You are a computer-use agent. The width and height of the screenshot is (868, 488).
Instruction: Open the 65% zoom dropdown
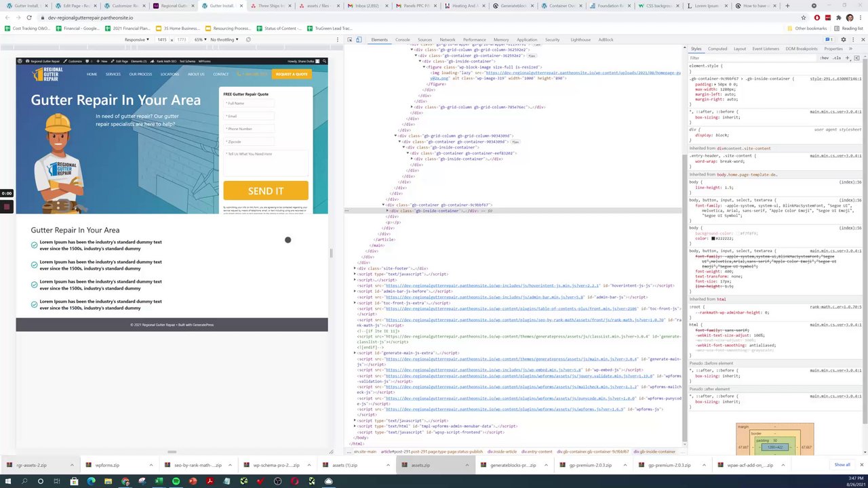pyautogui.click(x=200, y=40)
